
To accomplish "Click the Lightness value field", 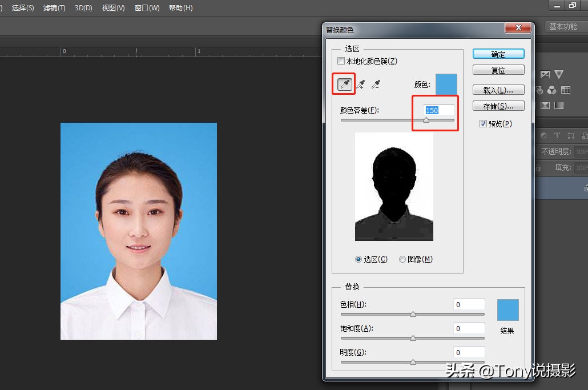I will [469, 352].
